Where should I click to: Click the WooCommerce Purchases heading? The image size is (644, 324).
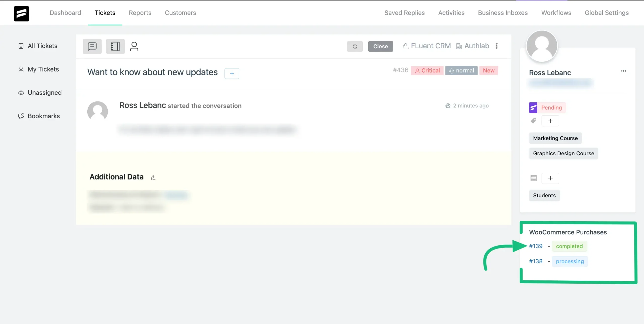[568, 232]
